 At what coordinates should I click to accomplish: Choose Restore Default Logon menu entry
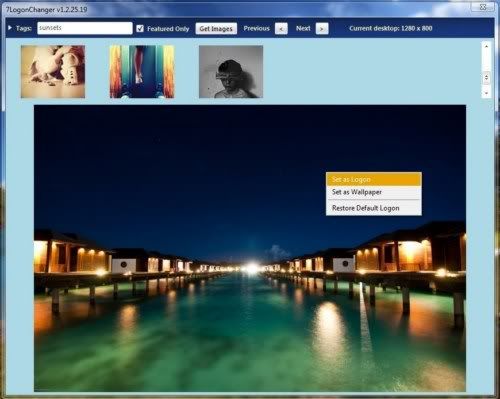[x=374, y=208]
